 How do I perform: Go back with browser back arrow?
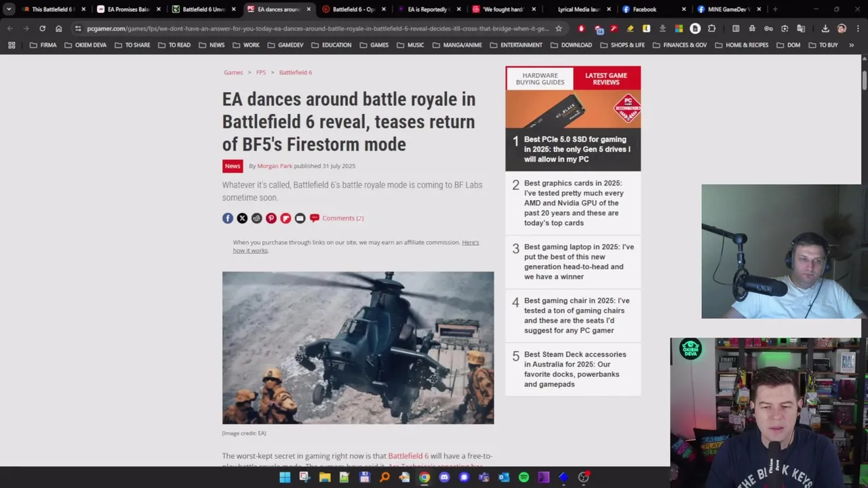click(10, 28)
